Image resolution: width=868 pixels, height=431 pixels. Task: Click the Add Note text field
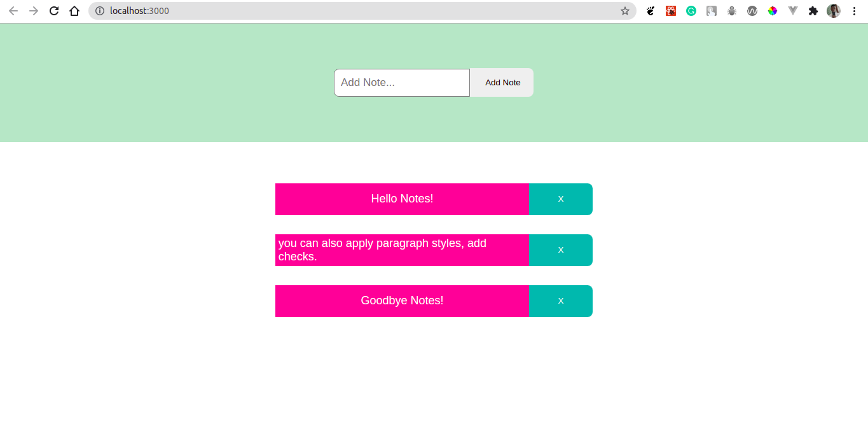coord(401,82)
